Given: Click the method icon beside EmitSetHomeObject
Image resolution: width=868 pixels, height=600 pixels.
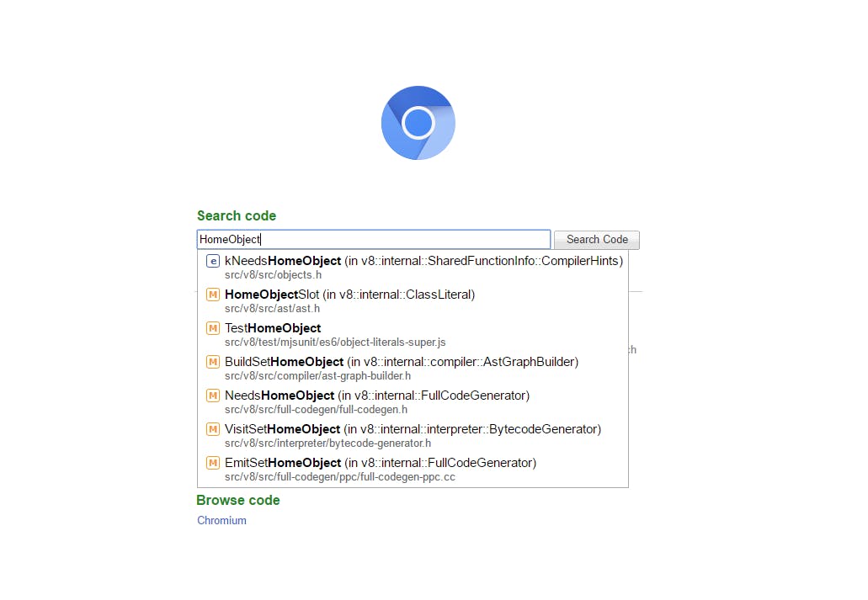Looking at the screenshot, I should coord(212,463).
